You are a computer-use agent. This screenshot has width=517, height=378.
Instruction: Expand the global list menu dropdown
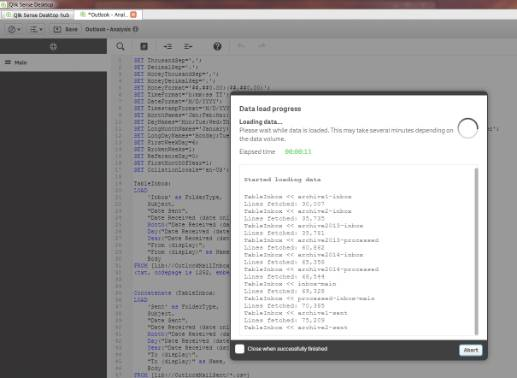tap(36, 29)
